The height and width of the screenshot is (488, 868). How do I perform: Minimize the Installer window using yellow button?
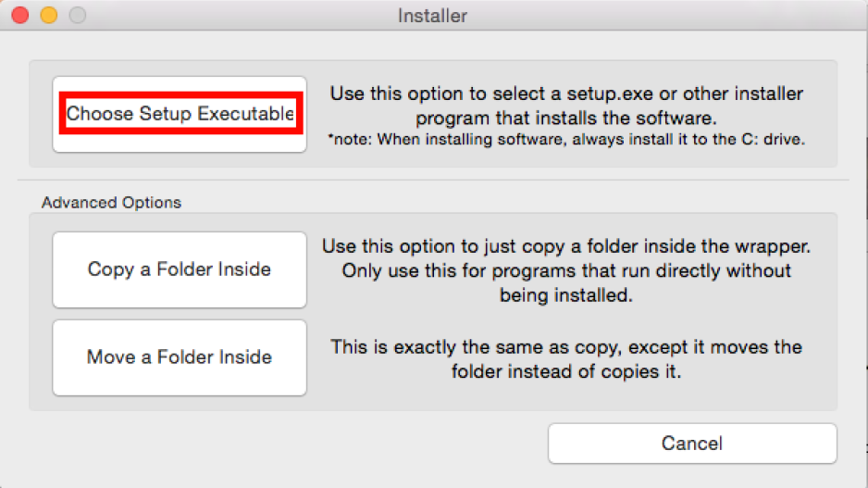tap(49, 15)
